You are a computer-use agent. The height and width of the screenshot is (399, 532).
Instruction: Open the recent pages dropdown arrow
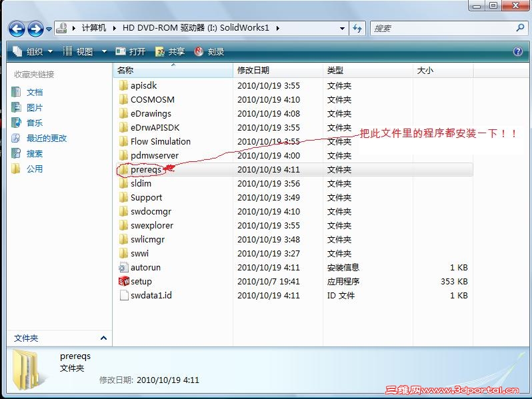tap(49, 29)
